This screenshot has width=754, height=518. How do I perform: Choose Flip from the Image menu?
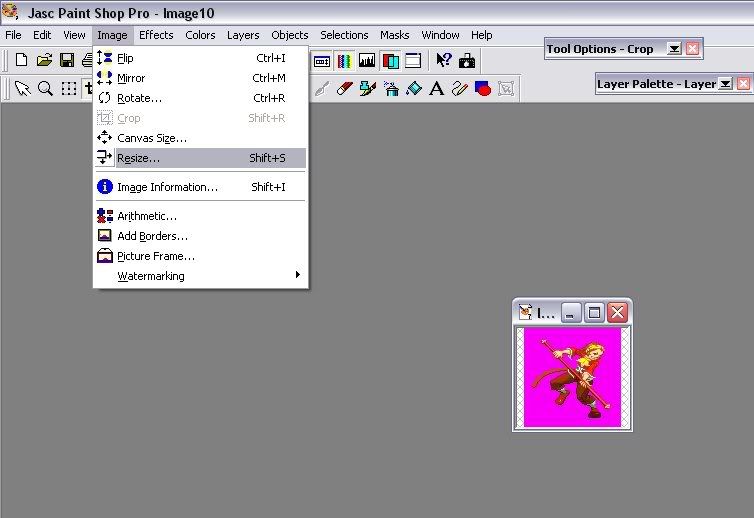(201, 58)
